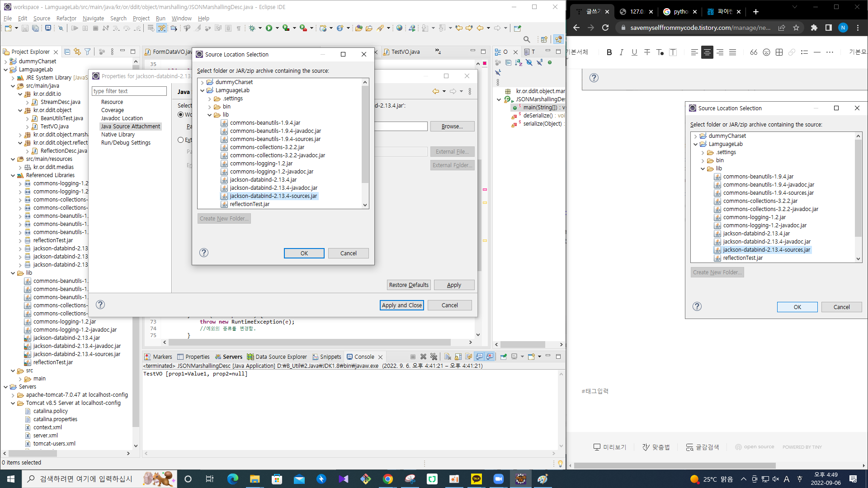Click OK in front Source Location Selection dialog
Viewport: 868px width, 488px height.
pos(304,253)
